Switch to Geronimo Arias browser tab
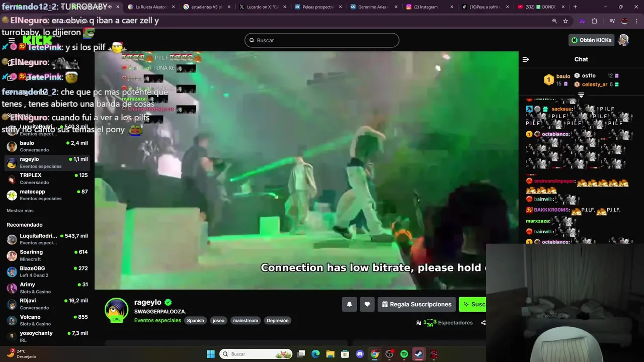644x362 pixels. 373,7
